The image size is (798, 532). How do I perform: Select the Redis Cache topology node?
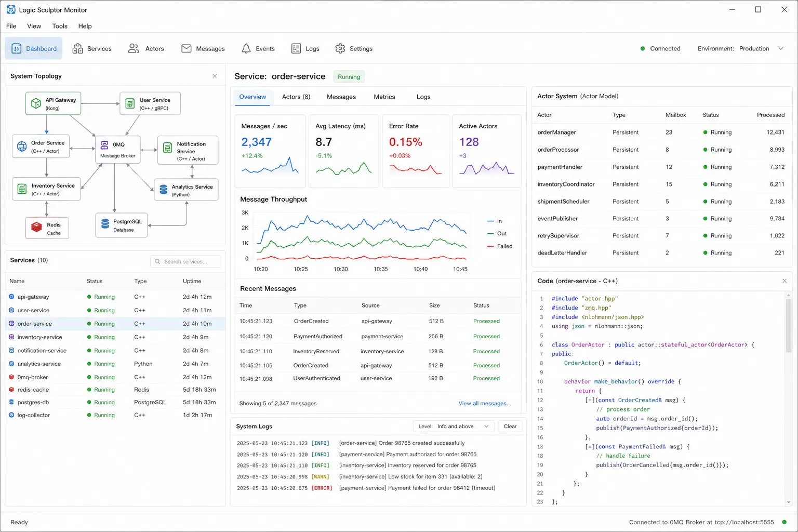pyautogui.click(x=47, y=228)
